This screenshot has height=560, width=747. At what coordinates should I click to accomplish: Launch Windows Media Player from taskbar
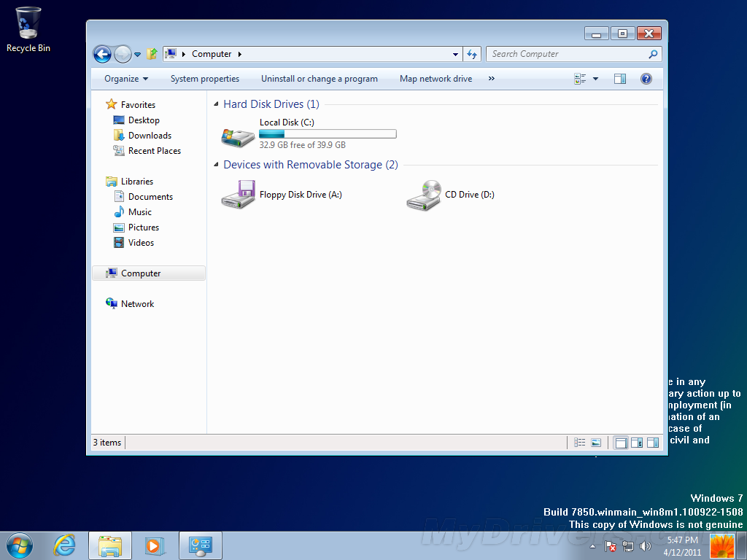coord(155,545)
